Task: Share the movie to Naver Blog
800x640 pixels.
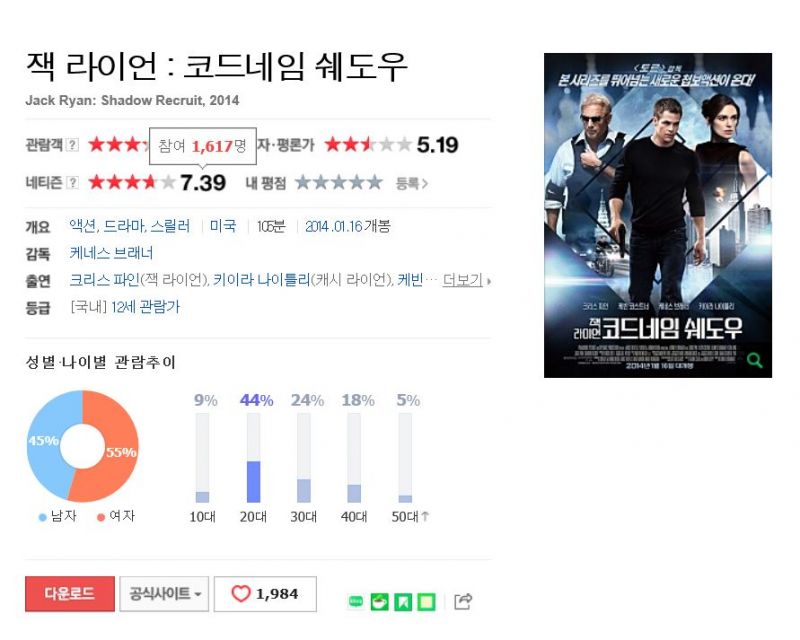Action: click(356, 602)
